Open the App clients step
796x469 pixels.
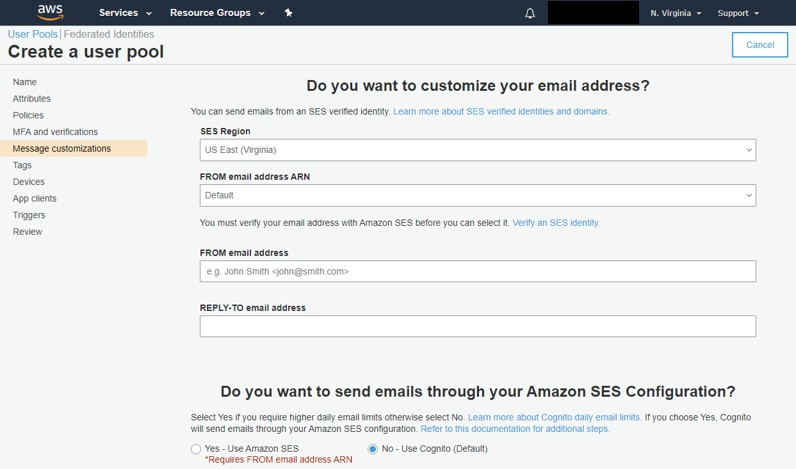point(35,199)
